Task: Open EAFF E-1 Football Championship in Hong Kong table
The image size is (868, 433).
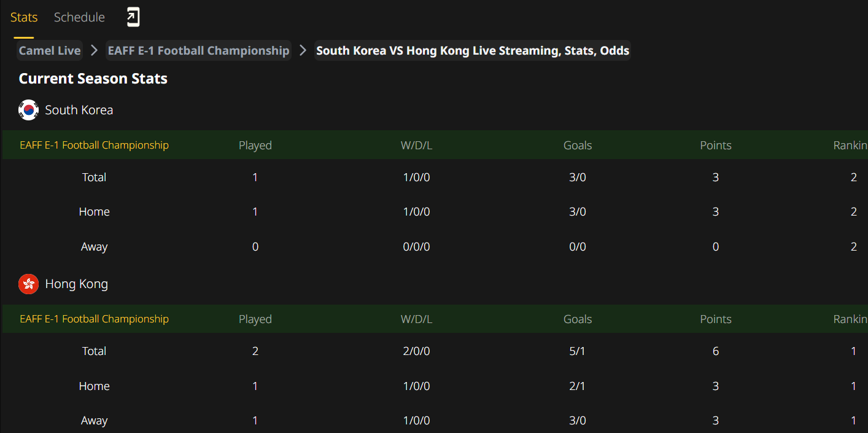Action: click(x=94, y=319)
